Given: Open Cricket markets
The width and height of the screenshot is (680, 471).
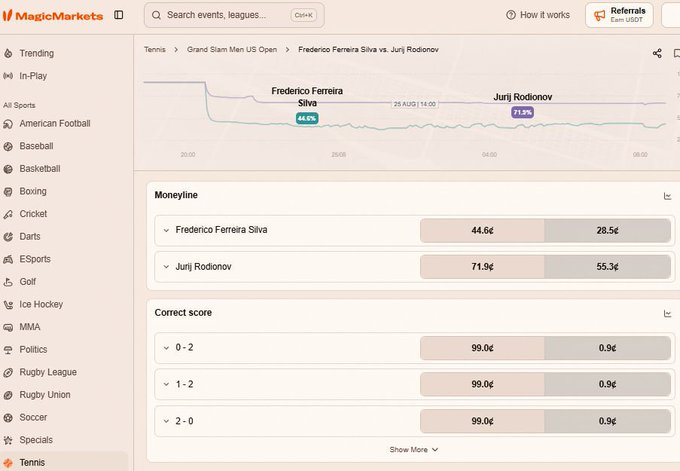Looking at the screenshot, I should [x=33, y=214].
